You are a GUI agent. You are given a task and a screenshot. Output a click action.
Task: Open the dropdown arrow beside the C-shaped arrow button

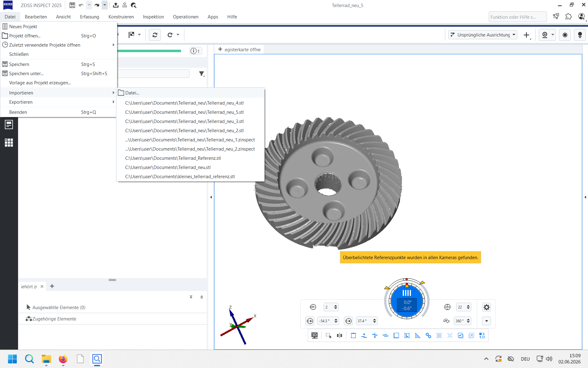[178, 35]
